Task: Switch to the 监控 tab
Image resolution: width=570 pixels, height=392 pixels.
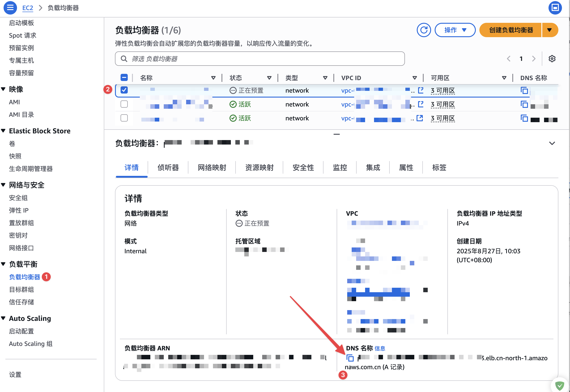Action: 340,168
